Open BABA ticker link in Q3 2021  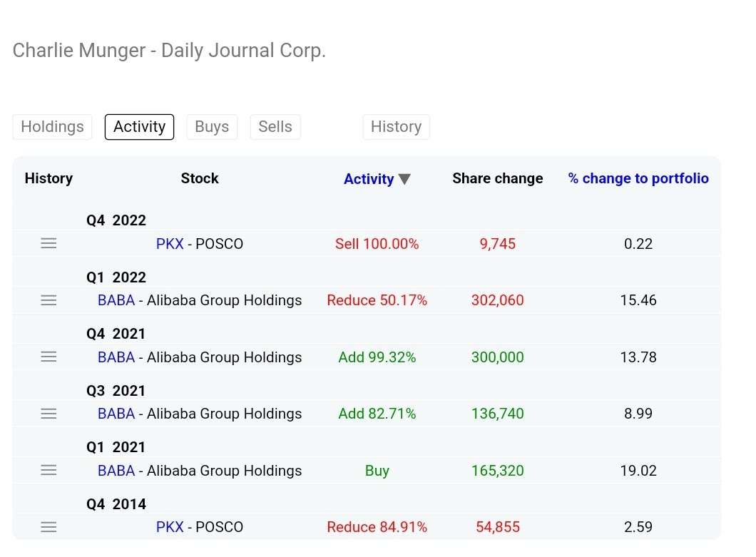tap(116, 414)
